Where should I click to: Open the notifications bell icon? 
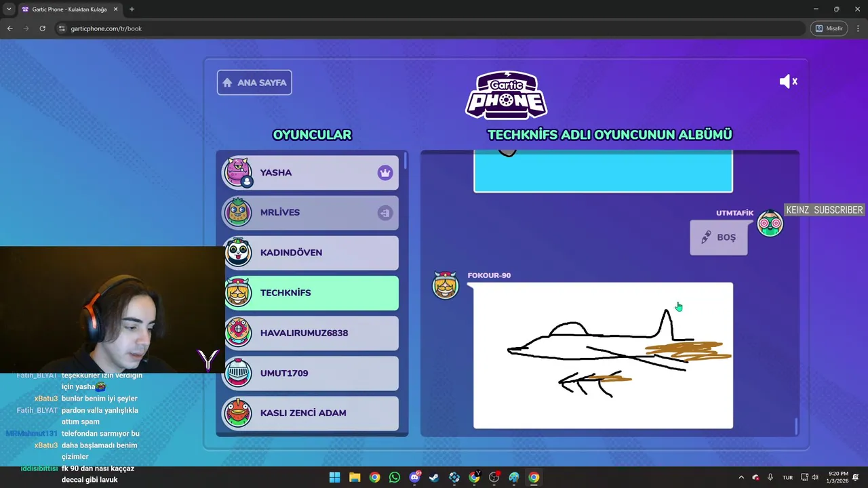pos(856,477)
